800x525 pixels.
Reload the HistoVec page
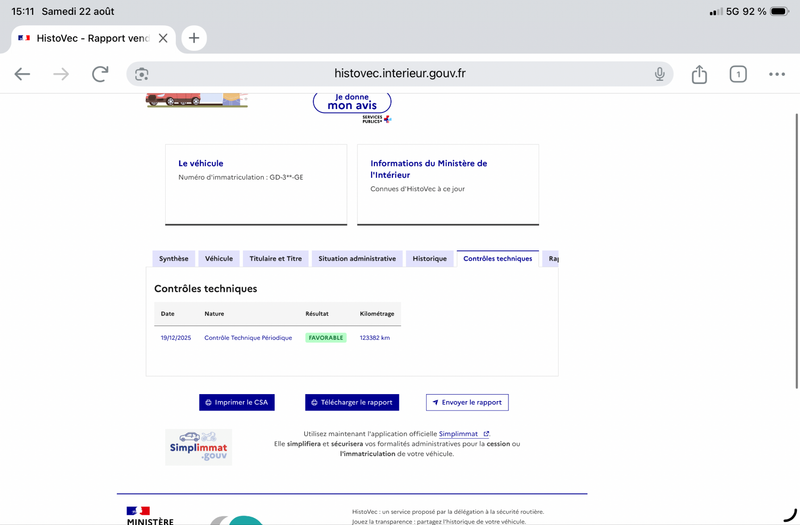[100, 74]
